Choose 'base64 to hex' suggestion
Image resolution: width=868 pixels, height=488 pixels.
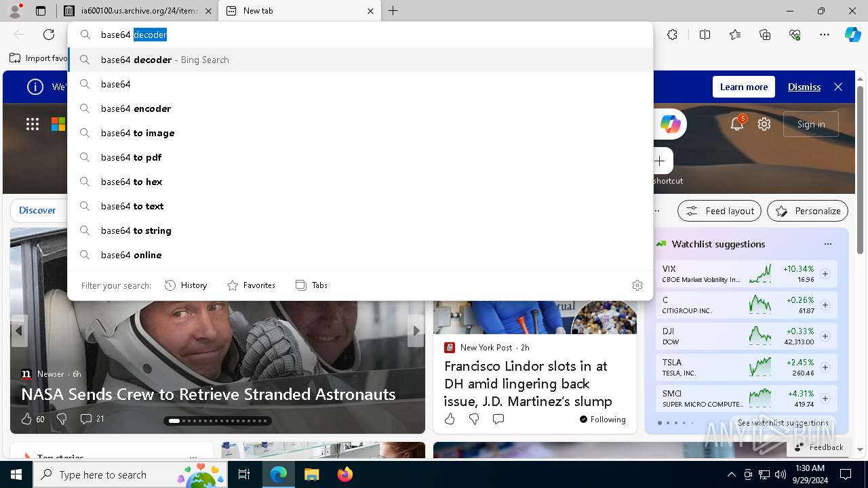tap(360, 182)
